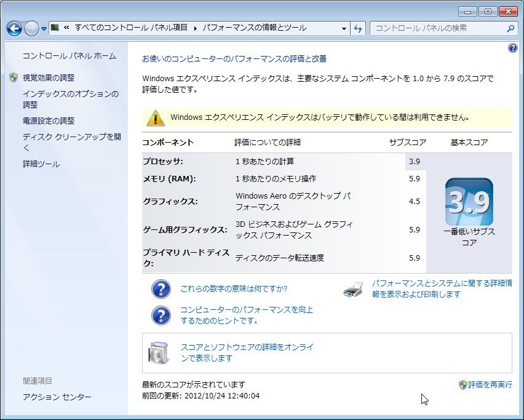Select the ゲーム用グラフィックス: row label
The width and height of the screenshot is (524, 420).
coord(185,230)
